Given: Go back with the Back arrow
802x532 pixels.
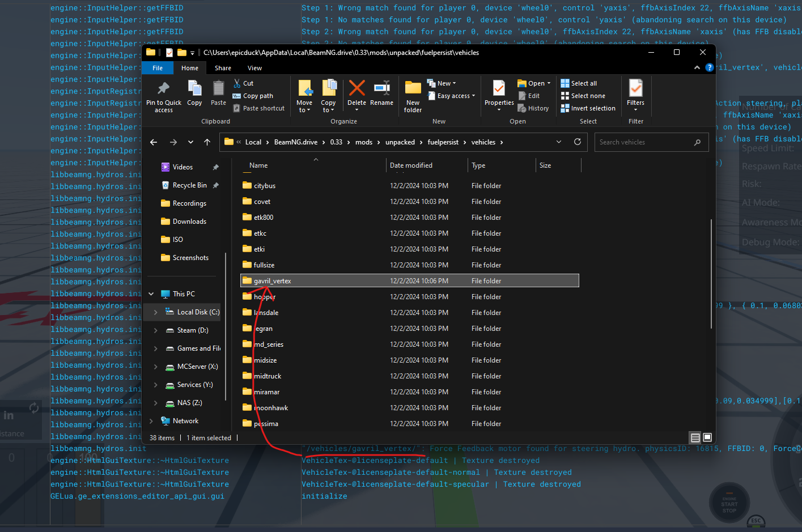Looking at the screenshot, I should click(x=154, y=142).
